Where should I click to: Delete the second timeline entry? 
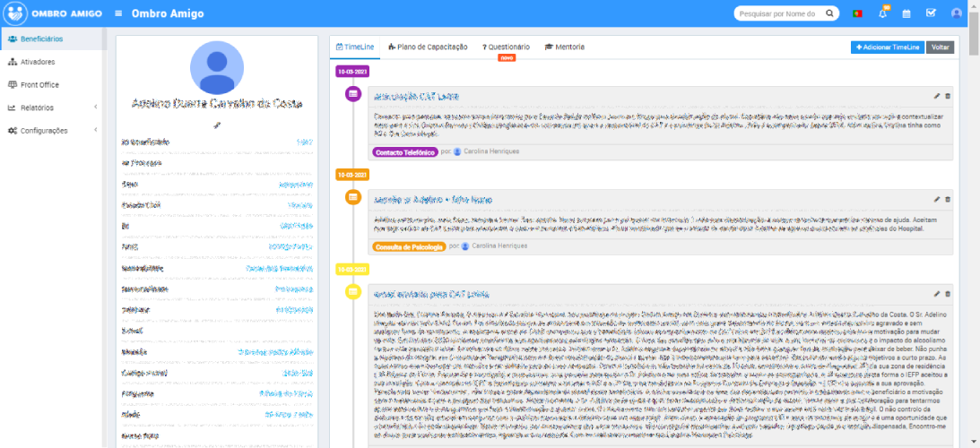[x=948, y=199]
